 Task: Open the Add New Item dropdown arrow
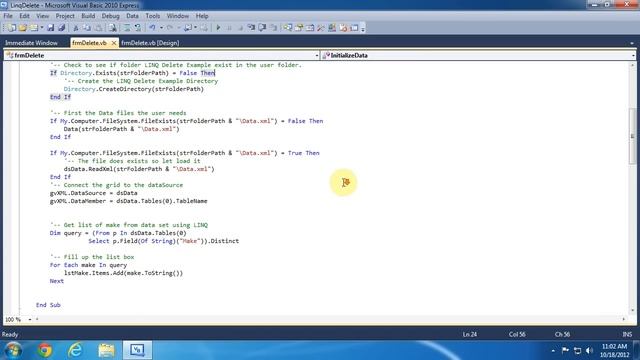[42, 28]
